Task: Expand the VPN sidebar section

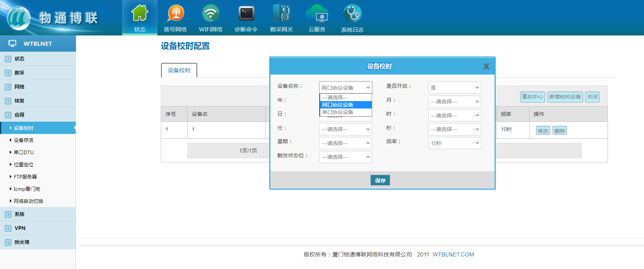Action: pos(20,228)
